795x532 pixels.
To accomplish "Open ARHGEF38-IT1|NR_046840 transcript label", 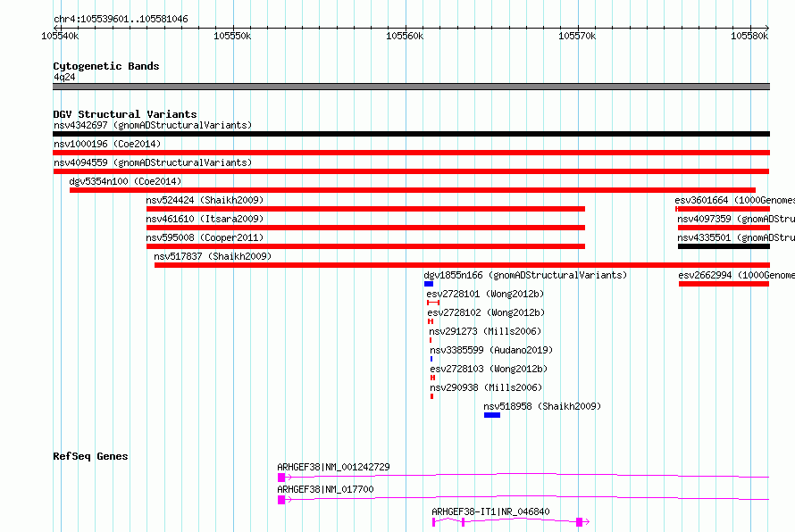I will 490,511.
